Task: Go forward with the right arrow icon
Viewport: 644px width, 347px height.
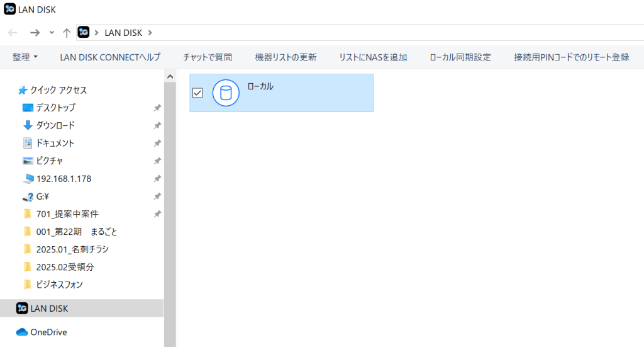Action: [35, 33]
